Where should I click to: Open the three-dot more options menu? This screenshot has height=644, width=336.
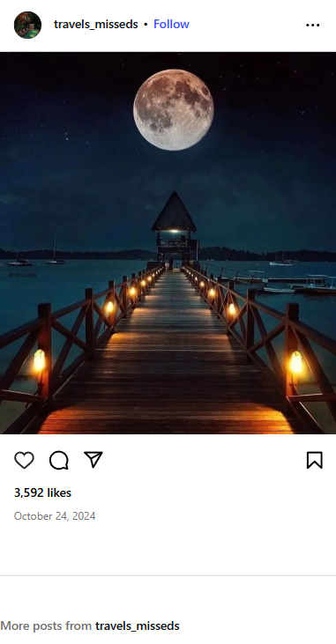tap(312, 25)
